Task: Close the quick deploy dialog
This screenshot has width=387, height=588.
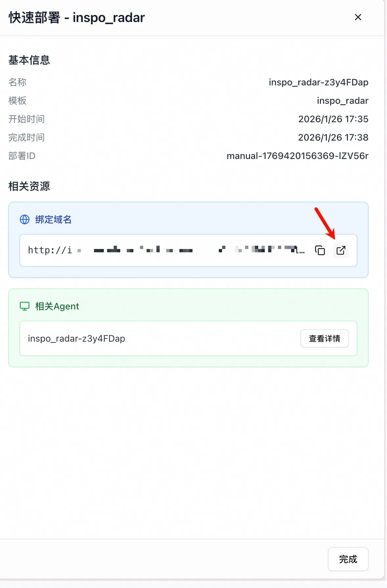Action: click(x=358, y=17)
